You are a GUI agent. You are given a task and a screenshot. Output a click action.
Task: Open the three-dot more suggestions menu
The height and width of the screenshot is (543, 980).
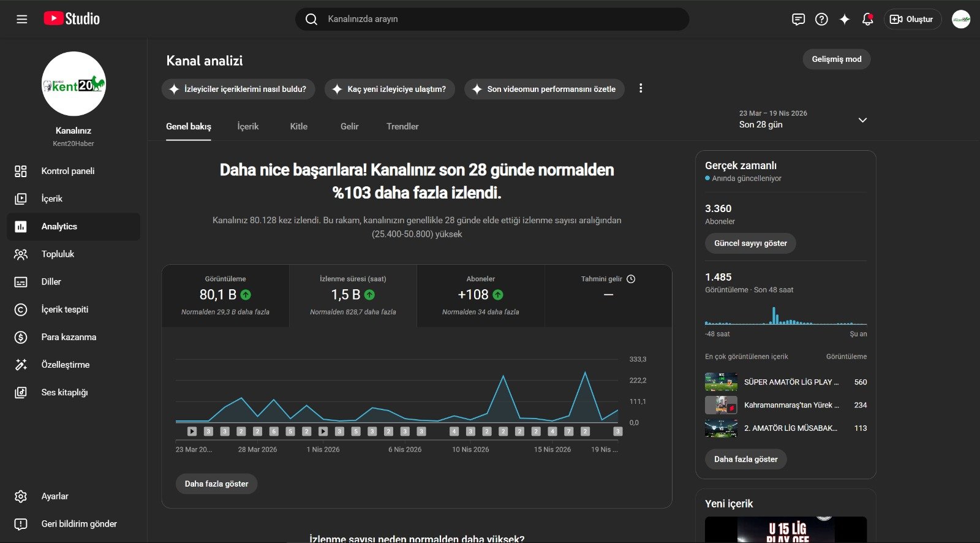tap(641, 88)
